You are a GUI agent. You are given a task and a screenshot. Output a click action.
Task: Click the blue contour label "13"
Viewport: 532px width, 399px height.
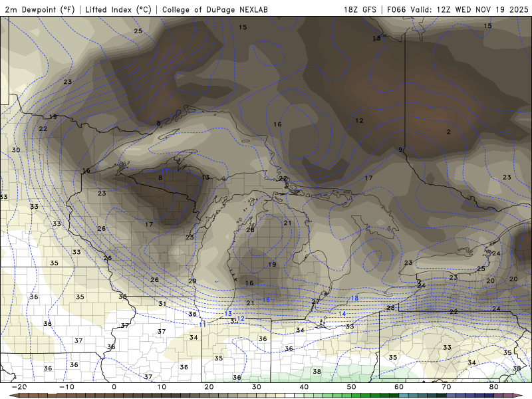point(228,314)
